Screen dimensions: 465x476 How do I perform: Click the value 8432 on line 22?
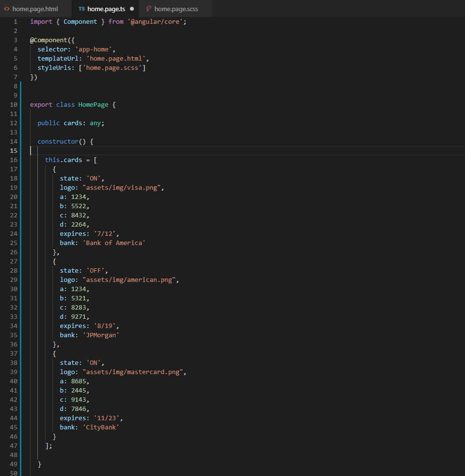click(x=79, y=215)
